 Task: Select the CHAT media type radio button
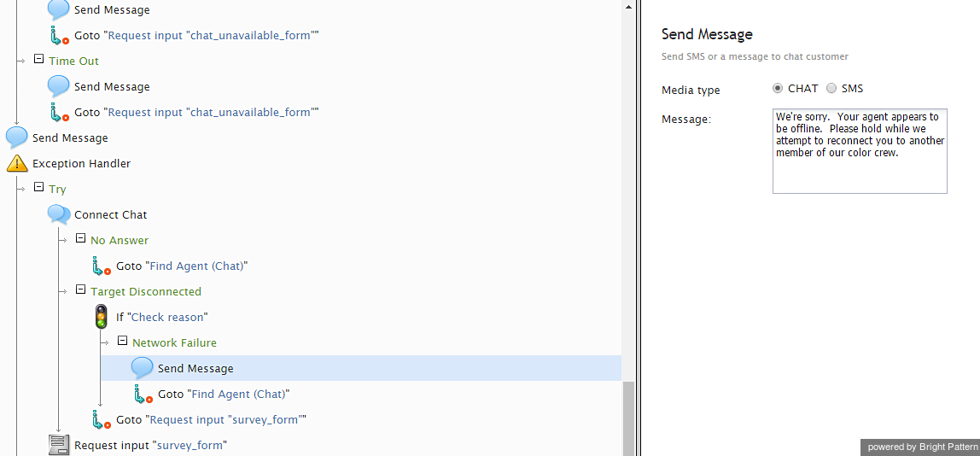[778, 88]
